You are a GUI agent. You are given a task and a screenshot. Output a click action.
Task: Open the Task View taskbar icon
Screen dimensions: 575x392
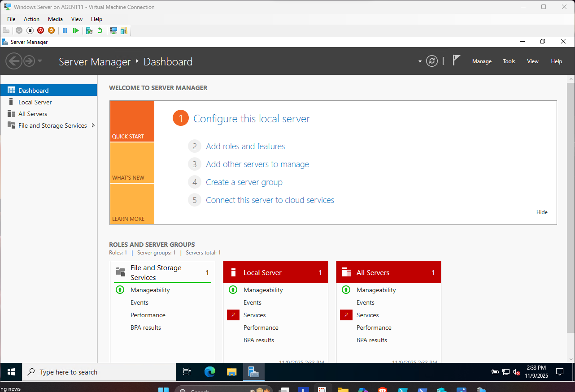(x=187, y=372)
